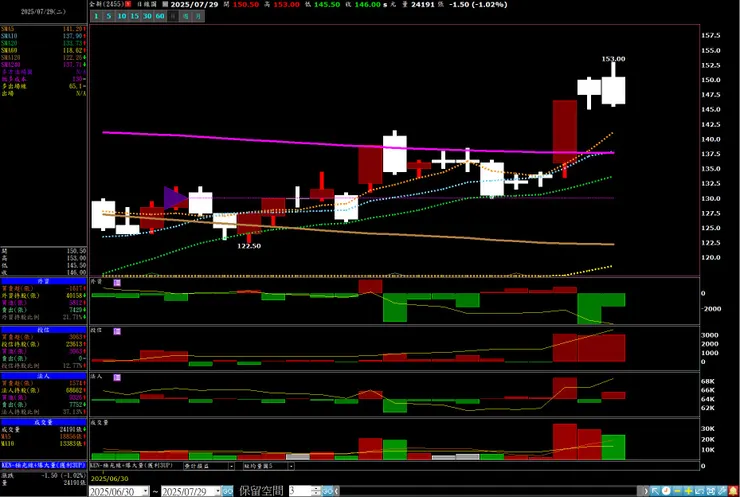The width and height of the screenshot is (740, 497).
Task: Click the 122.50 low price label
Action: point(249,246)
